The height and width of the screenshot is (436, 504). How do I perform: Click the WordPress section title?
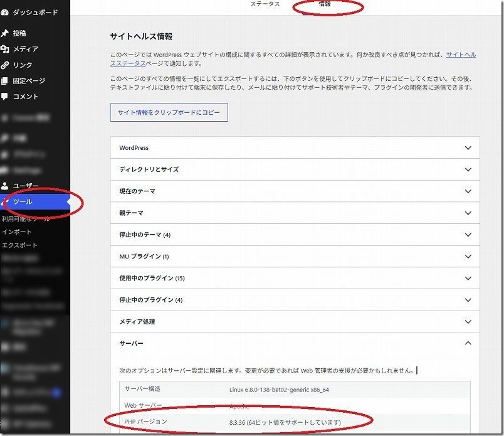coord(134,148)
